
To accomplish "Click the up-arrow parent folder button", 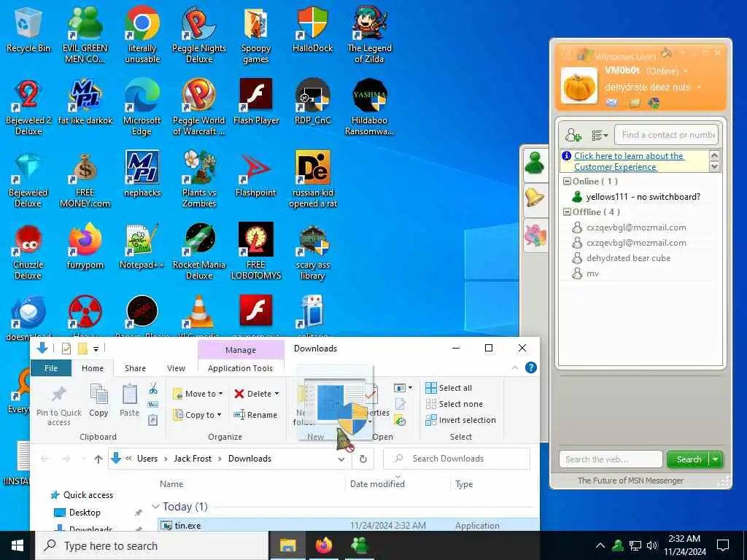I will point(98,459).
